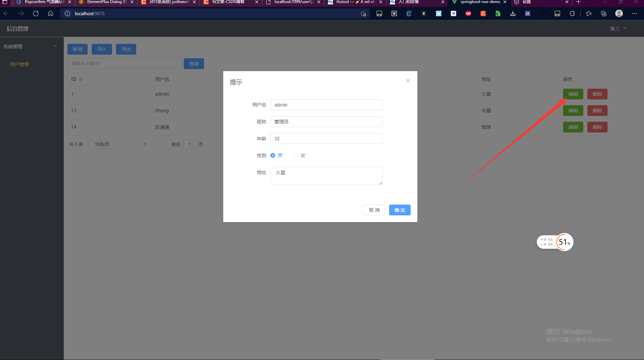The height and width of the screenshot is (360, 644).
Task: Select the 男 gender radio button
Action: 272,155
